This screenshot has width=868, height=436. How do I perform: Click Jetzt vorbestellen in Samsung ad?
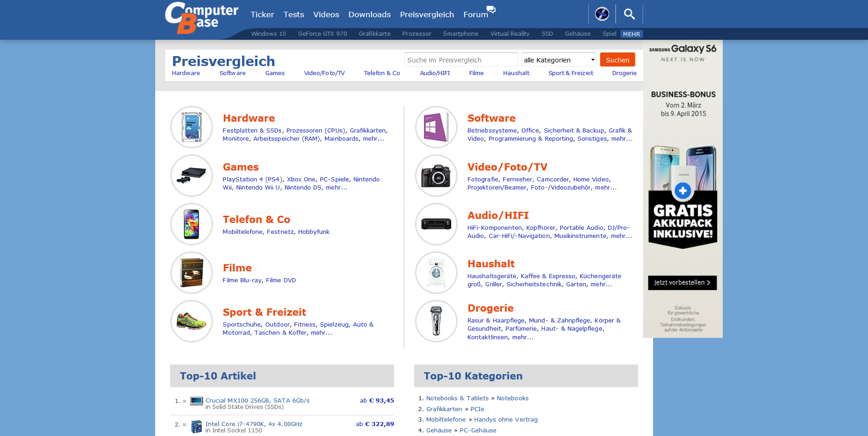click(x=682, y=283)
